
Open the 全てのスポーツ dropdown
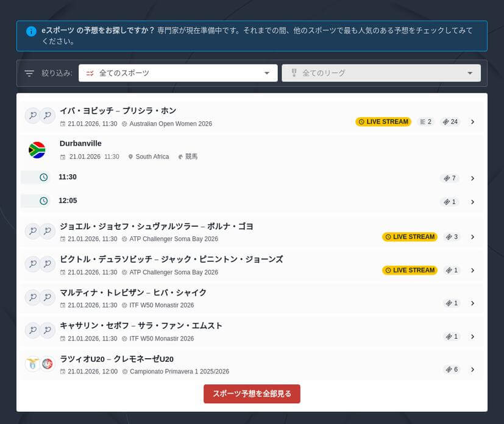point(177,72)
